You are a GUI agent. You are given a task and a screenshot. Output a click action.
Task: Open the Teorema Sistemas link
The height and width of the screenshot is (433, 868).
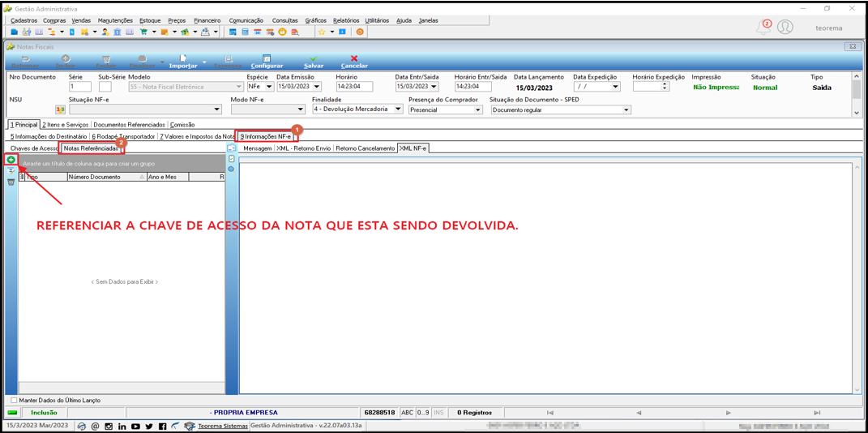(224, 427)
